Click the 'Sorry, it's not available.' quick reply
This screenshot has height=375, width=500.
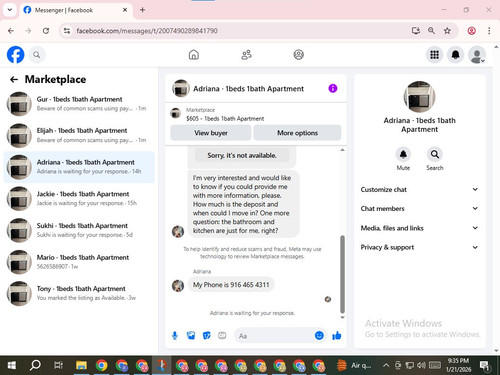point(242,155)
